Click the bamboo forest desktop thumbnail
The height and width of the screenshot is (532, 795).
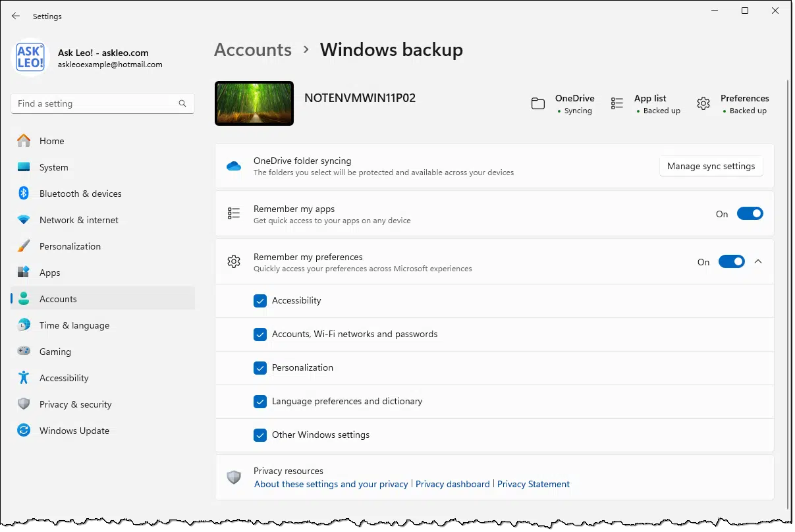[x=254, y=103]
